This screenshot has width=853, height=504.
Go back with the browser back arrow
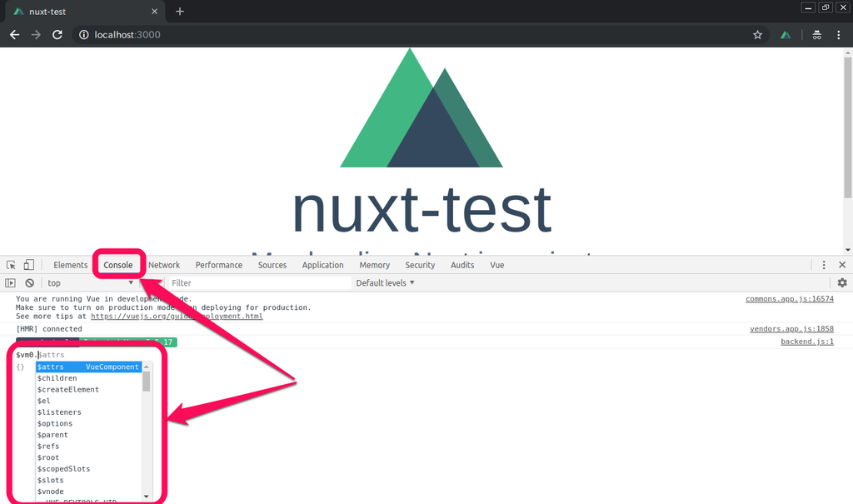pos(15,35)
